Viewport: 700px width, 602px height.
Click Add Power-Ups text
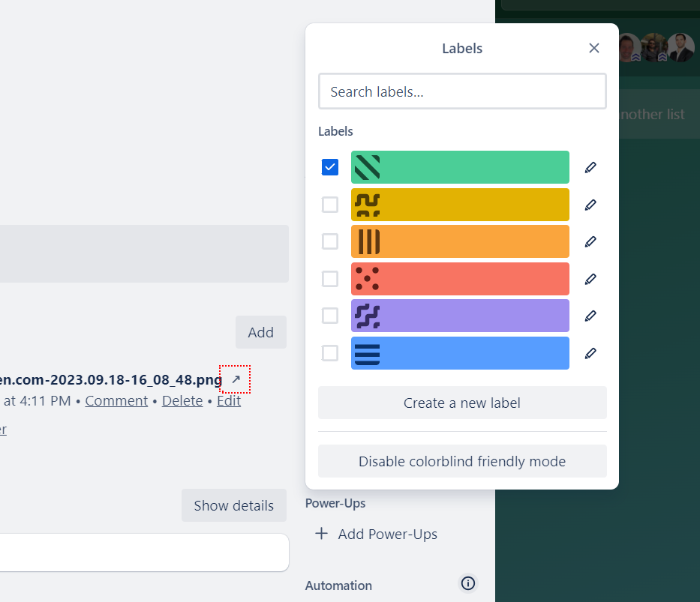(387, 534)
